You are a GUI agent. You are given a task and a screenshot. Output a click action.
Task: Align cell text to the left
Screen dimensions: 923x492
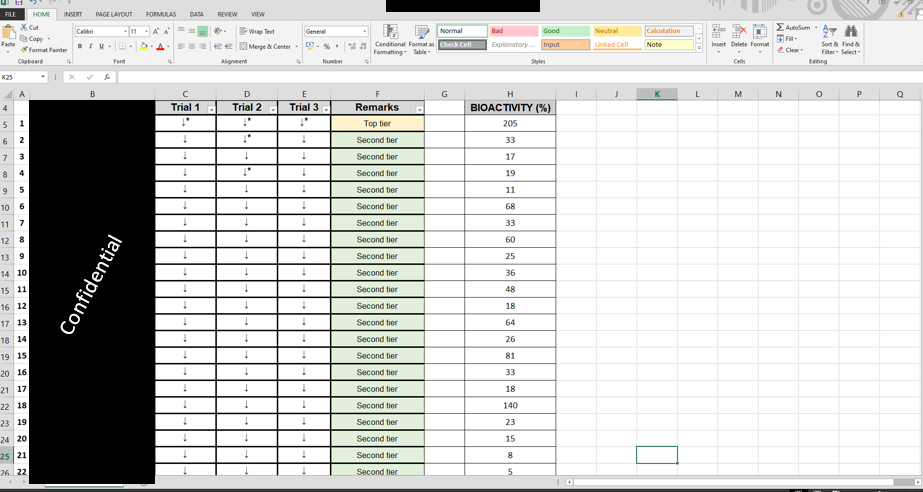pyautogui.click(x=182, y=46)
